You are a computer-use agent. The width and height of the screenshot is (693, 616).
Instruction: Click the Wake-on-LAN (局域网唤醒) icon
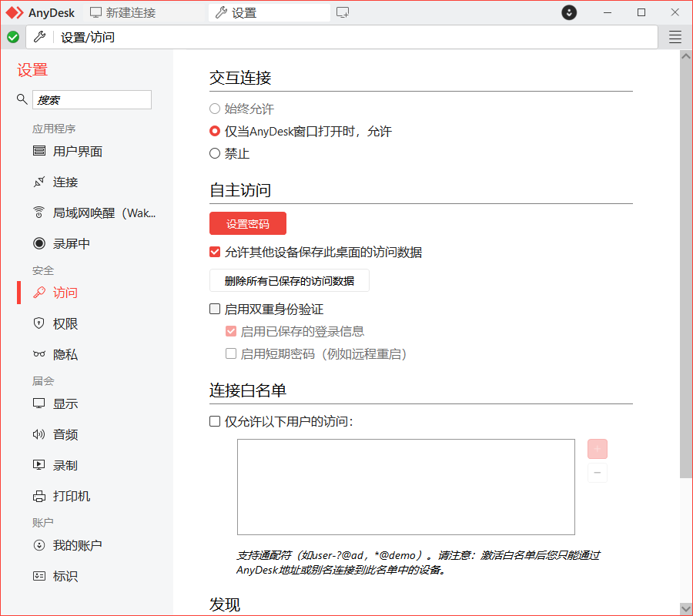coord(39,213)
